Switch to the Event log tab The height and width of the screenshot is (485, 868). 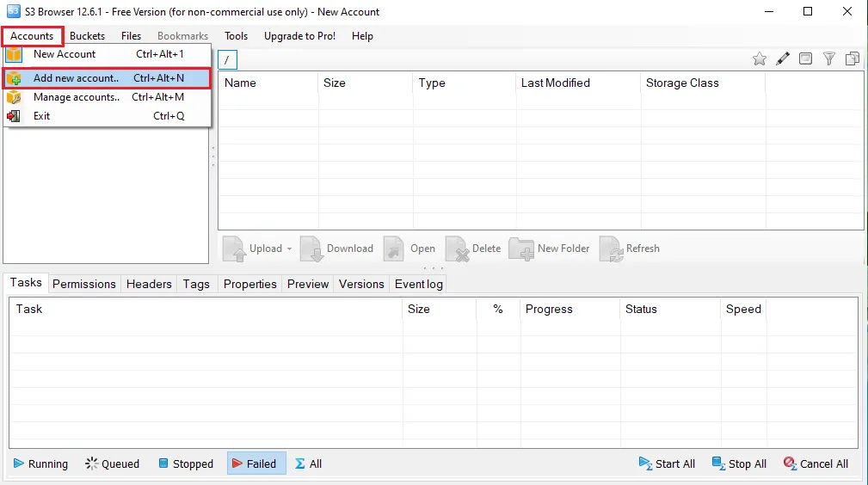tap(418, 284)
